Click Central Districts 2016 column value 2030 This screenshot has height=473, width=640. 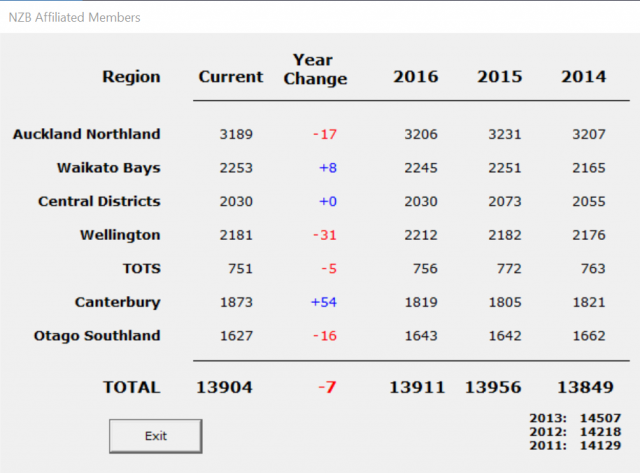tap(421, 201)
